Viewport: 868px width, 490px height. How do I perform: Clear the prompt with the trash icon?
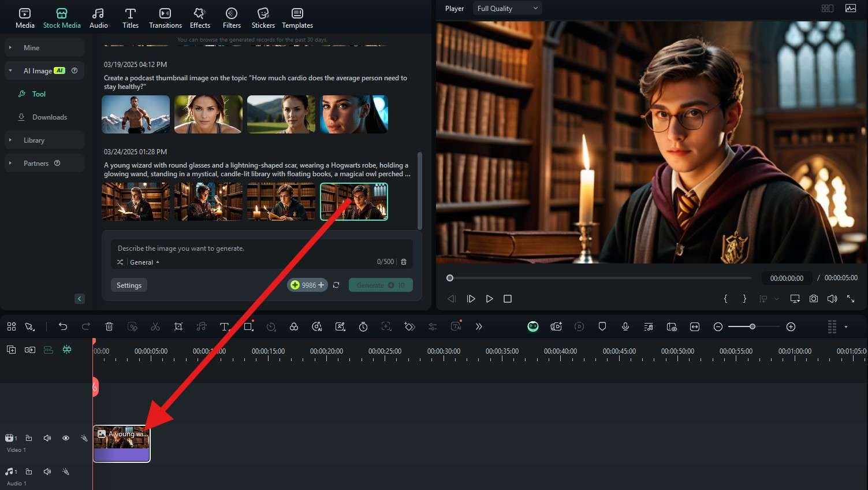[x=404, y=262]
